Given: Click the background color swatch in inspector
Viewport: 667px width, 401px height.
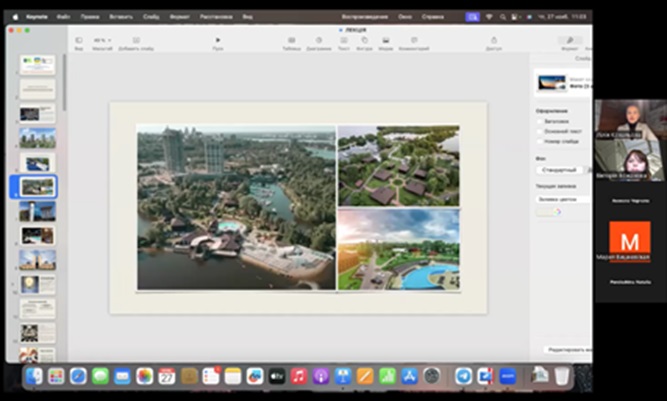Looking at the screenshot, I should pyautogui.click(x=546, y=212).
